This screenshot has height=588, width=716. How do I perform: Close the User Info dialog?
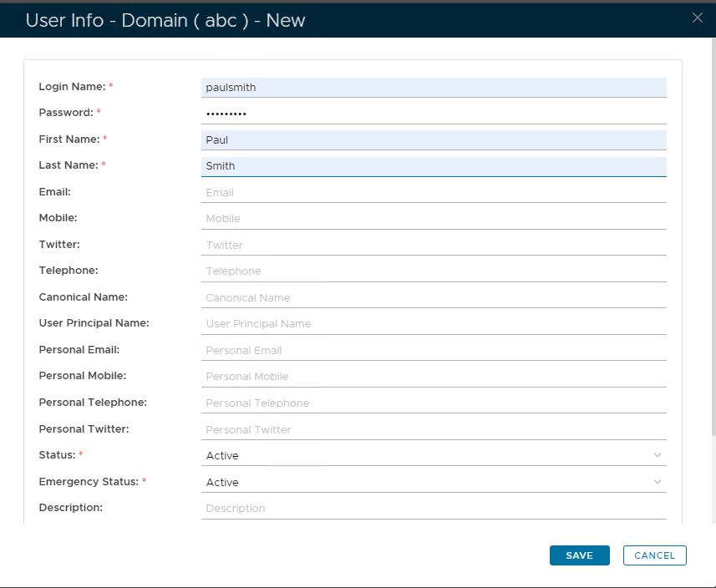[698, 18]
